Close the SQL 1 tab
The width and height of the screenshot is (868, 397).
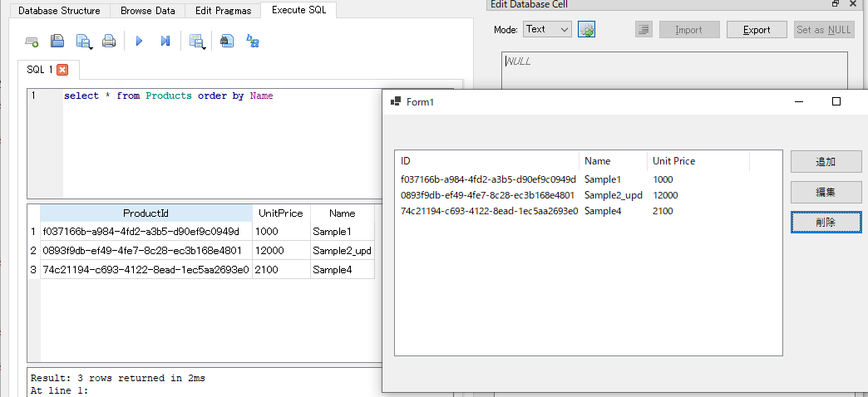coord(62,70)
